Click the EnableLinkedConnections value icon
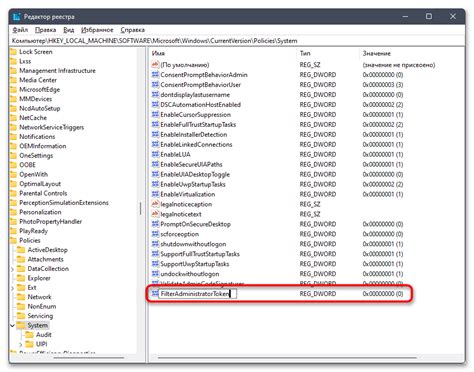474x372 pixels. (155, 144)
